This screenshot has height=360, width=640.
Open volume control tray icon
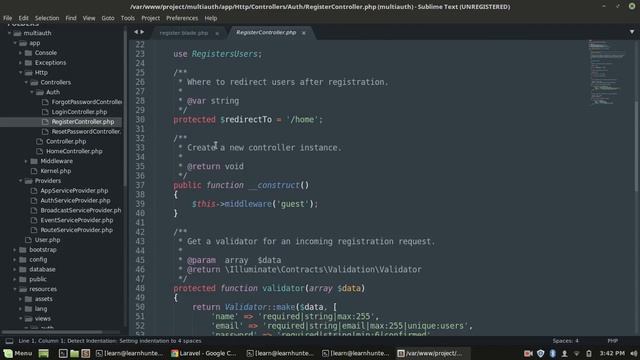633,353
